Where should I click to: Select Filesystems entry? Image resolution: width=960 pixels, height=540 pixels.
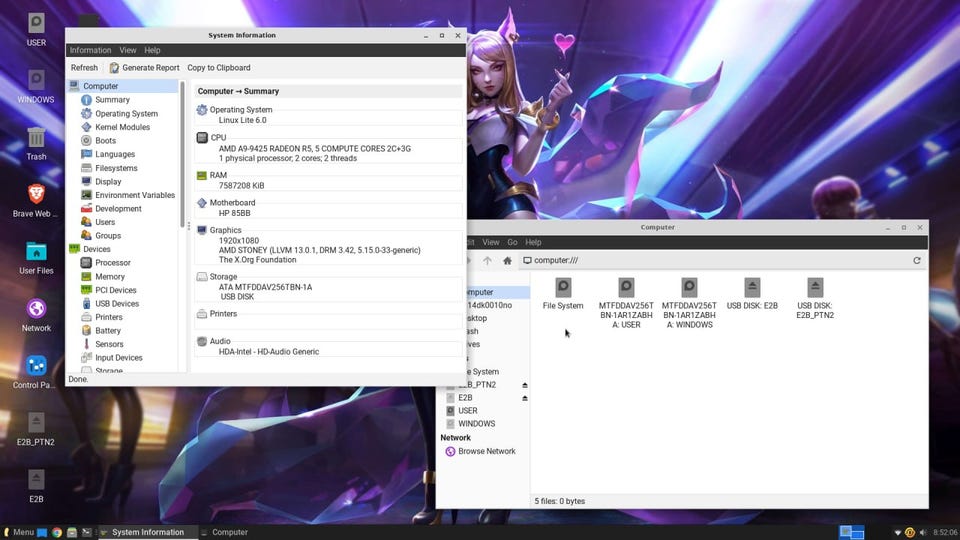click(116, 168)
